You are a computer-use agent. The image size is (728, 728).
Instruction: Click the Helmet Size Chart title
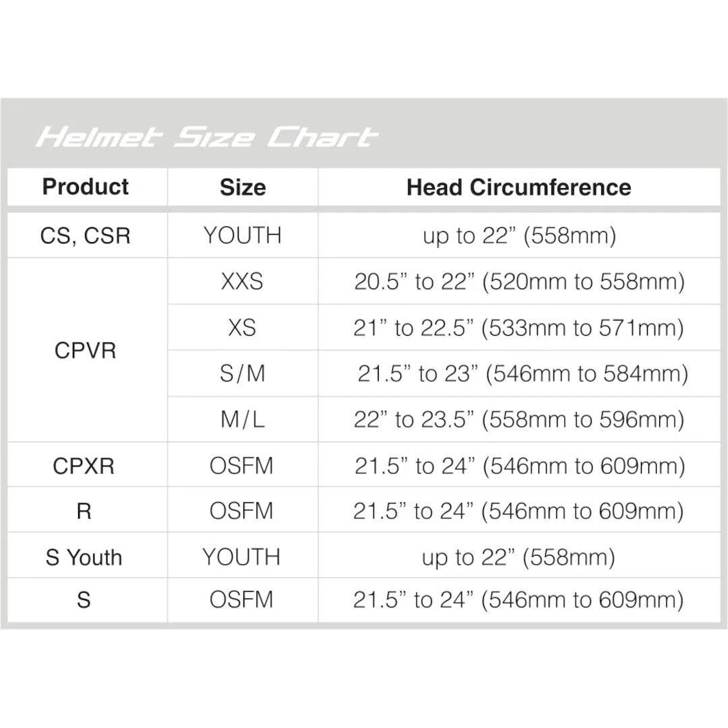[206, 137]
